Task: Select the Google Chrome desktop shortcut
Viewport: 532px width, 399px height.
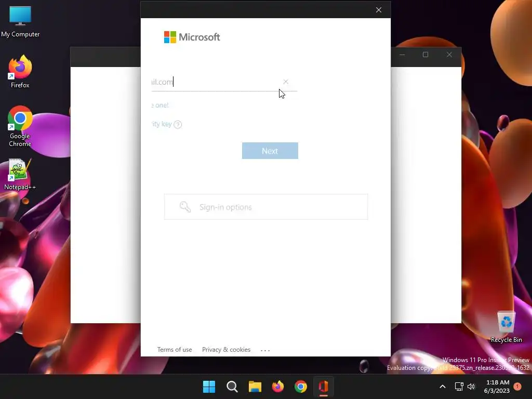Action: [20, 126]
